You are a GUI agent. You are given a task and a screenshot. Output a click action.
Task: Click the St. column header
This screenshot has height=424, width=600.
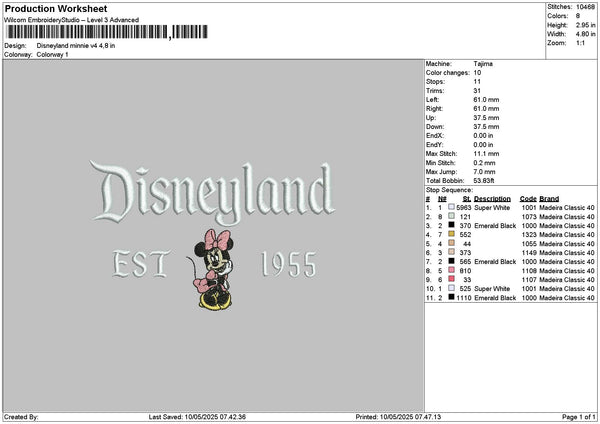(x=467, y=199)
